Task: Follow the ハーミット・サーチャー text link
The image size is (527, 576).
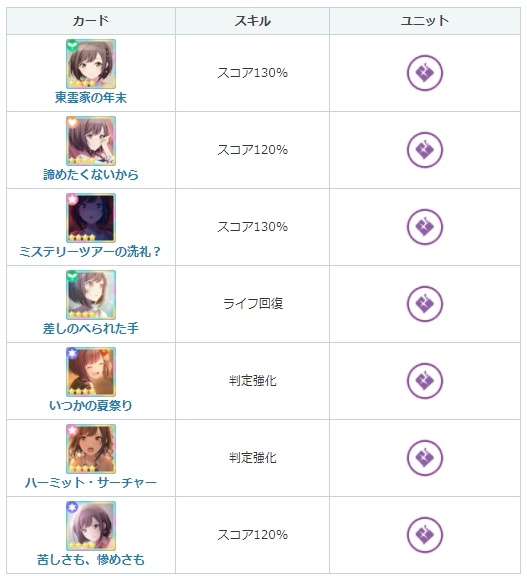Action: click(x=91, y=482)
